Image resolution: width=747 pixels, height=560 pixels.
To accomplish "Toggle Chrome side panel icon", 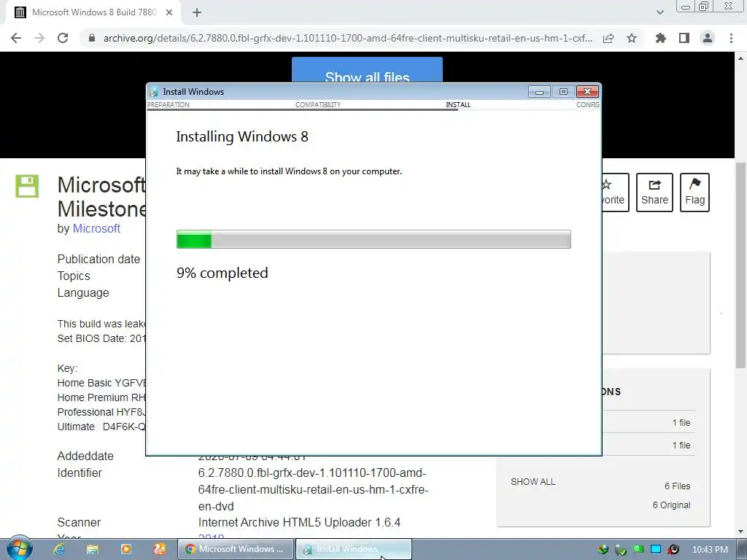I will (684, 38).
